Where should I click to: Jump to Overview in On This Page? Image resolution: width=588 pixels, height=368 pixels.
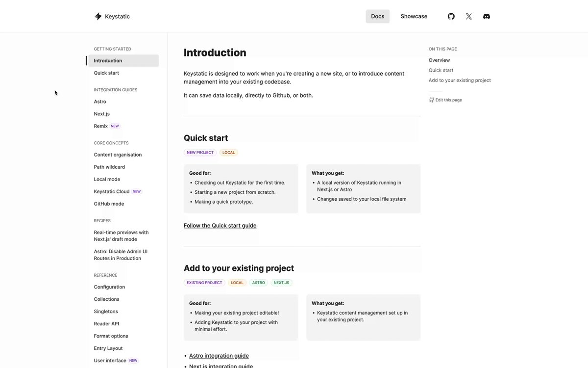click(x=439, y=60)
